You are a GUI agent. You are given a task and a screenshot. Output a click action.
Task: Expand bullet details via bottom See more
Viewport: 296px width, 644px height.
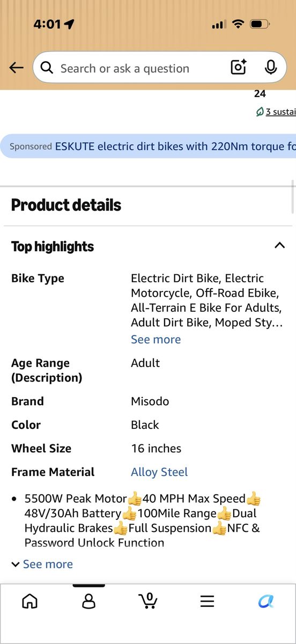point(42,564)
